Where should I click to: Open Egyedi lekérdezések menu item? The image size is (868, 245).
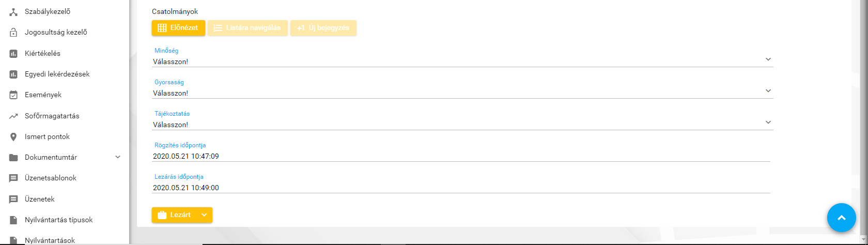pyautogui.click(x=57, y=74)
